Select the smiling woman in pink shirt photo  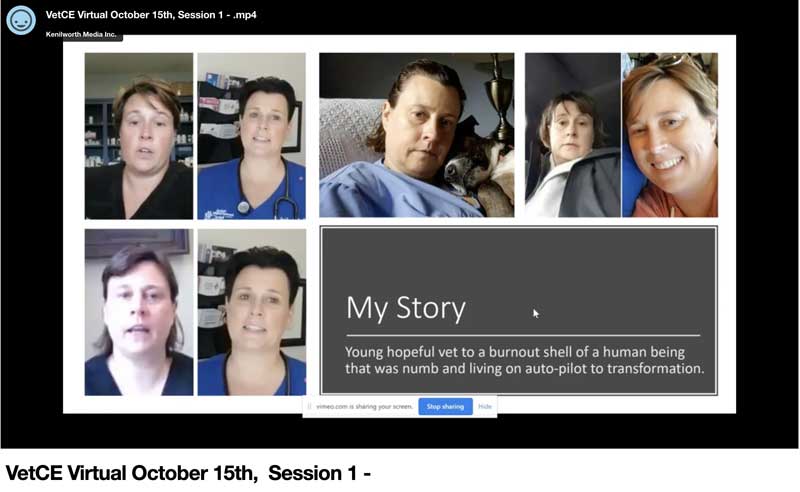(670, 135)
